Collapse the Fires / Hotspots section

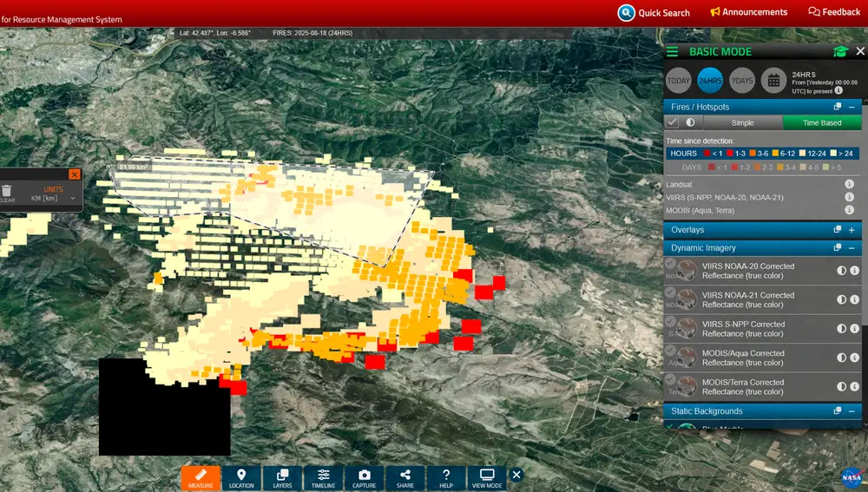[x=852, y=107]
